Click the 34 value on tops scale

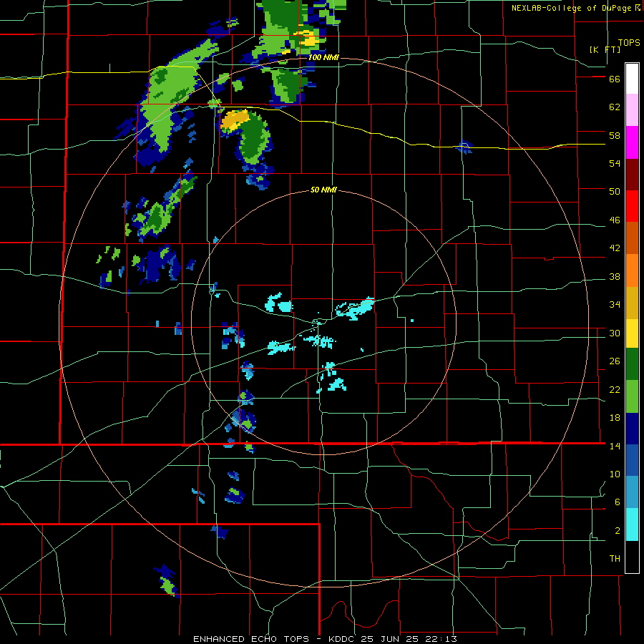coord(615,304)
